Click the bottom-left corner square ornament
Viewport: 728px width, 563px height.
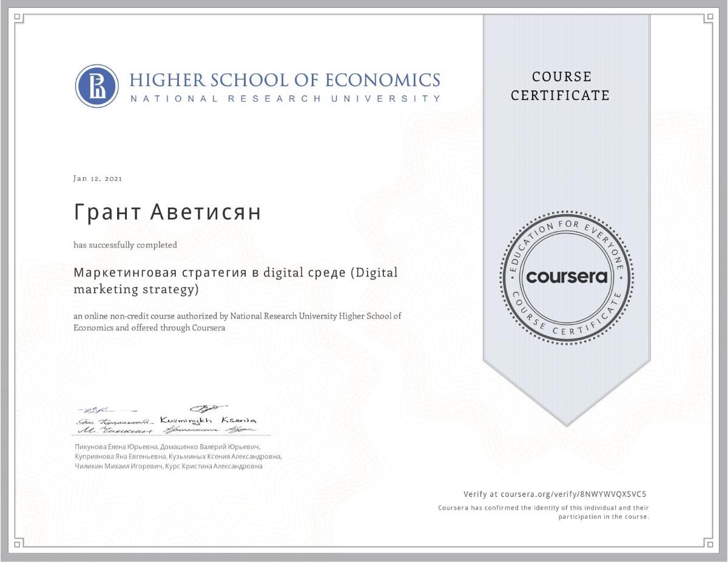point(18,544)
